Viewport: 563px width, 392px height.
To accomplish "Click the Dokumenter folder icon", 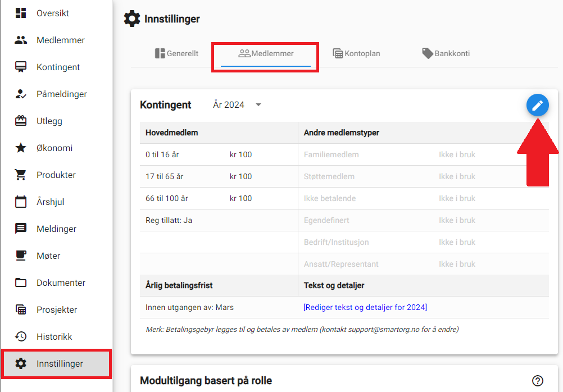I will click(21, 282).
